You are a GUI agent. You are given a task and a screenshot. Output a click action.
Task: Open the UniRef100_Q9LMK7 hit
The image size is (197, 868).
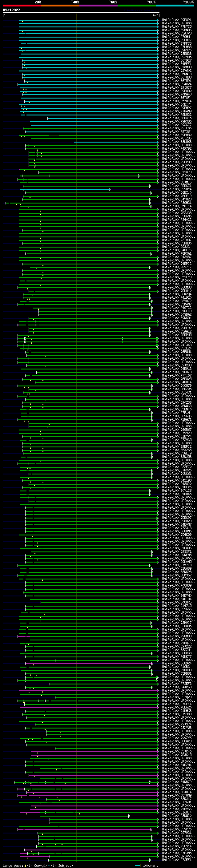[x=177, y=40]
